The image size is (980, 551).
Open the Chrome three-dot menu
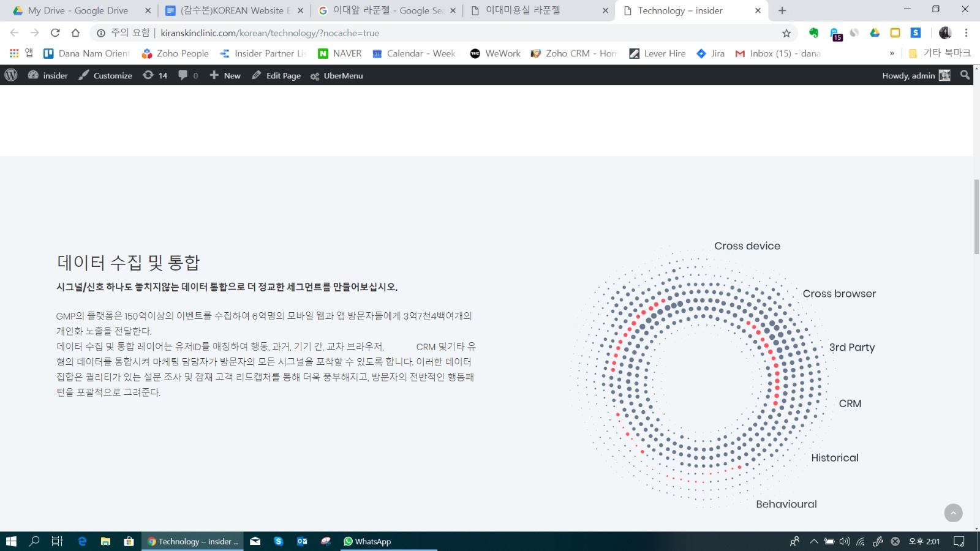(966, 33)
